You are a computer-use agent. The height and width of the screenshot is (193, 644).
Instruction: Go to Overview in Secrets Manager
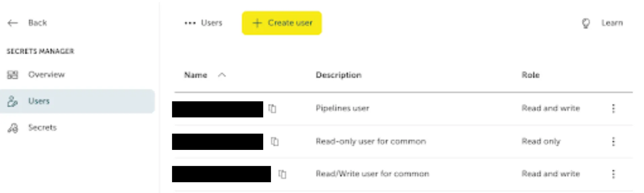46,74
